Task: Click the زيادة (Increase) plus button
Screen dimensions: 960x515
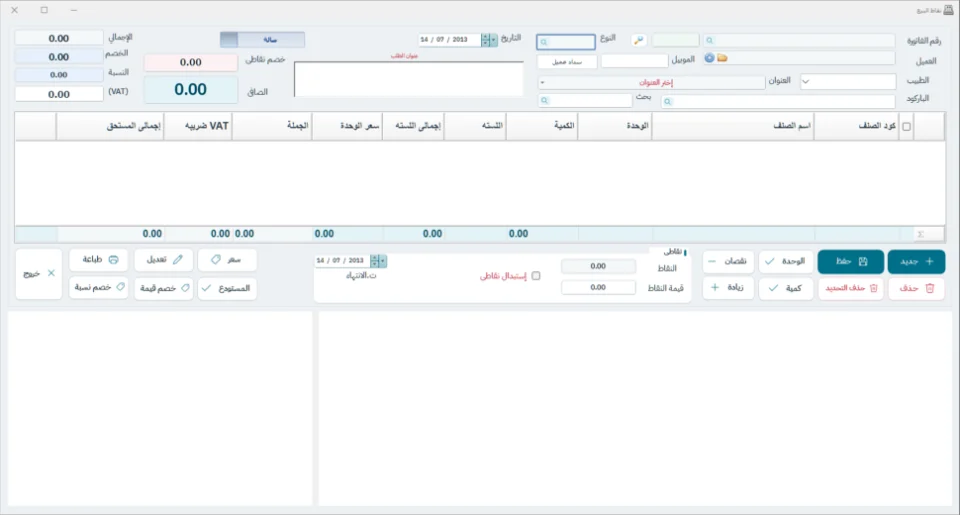Action: tap(728, 288)
